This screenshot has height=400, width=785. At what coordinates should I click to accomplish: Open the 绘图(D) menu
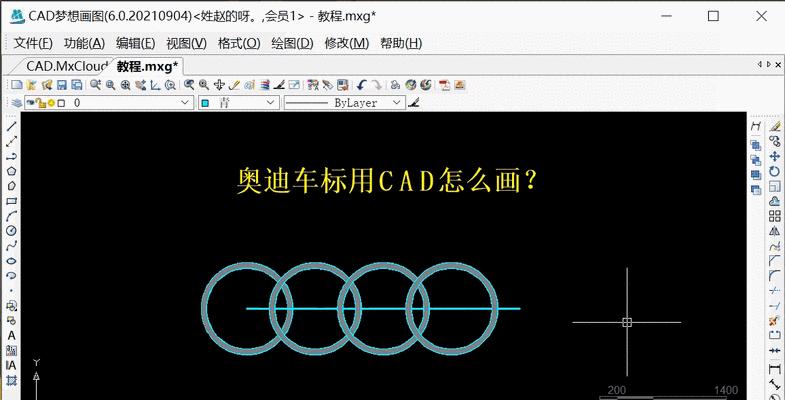[x=292, y=43]
